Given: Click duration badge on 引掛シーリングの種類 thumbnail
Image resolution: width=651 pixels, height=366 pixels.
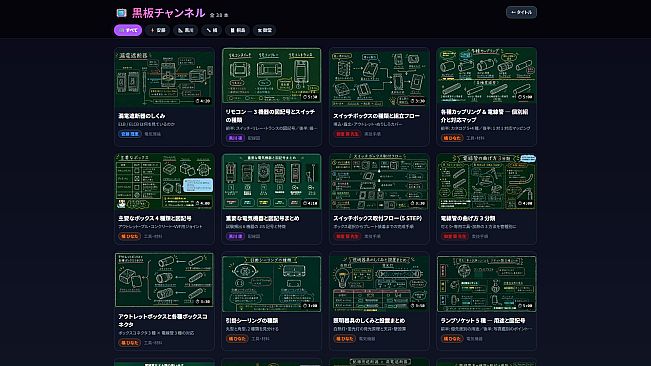Looking at the screenshot, I should 310,305.
